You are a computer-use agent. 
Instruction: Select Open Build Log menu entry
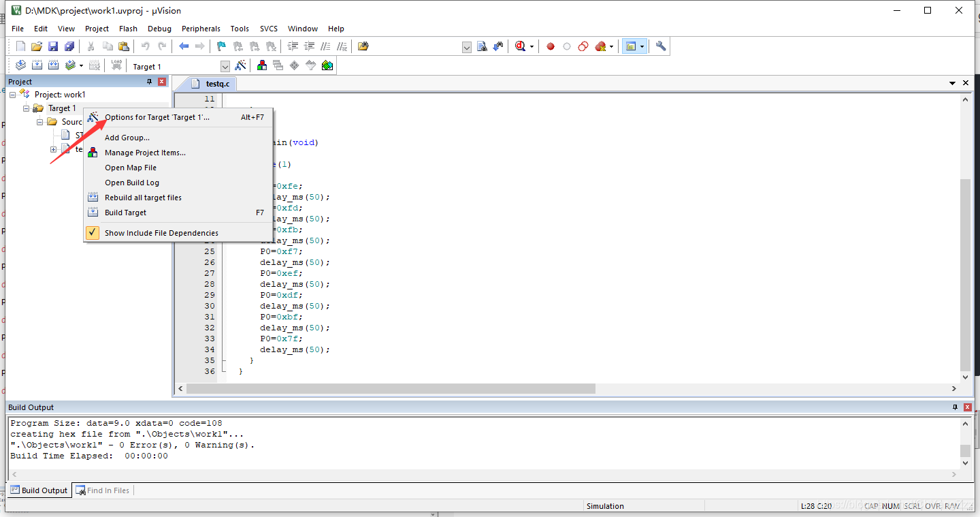(x=178, y=183)
